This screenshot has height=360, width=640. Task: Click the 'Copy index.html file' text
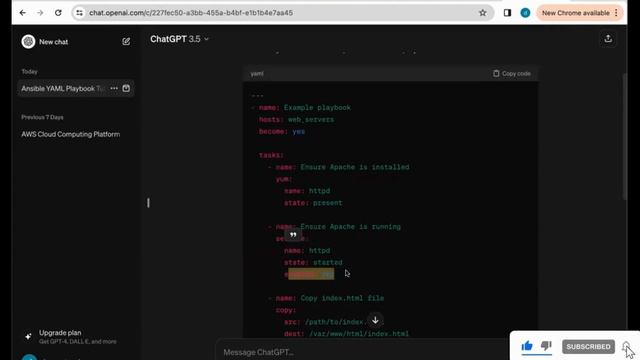tap(342, 298)
